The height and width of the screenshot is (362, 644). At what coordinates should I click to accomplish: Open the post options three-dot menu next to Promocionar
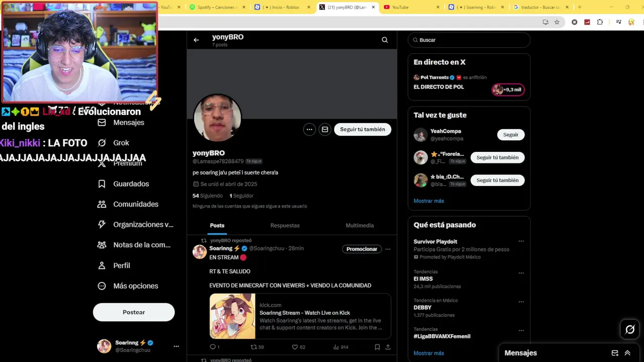[x=388, y=249]
